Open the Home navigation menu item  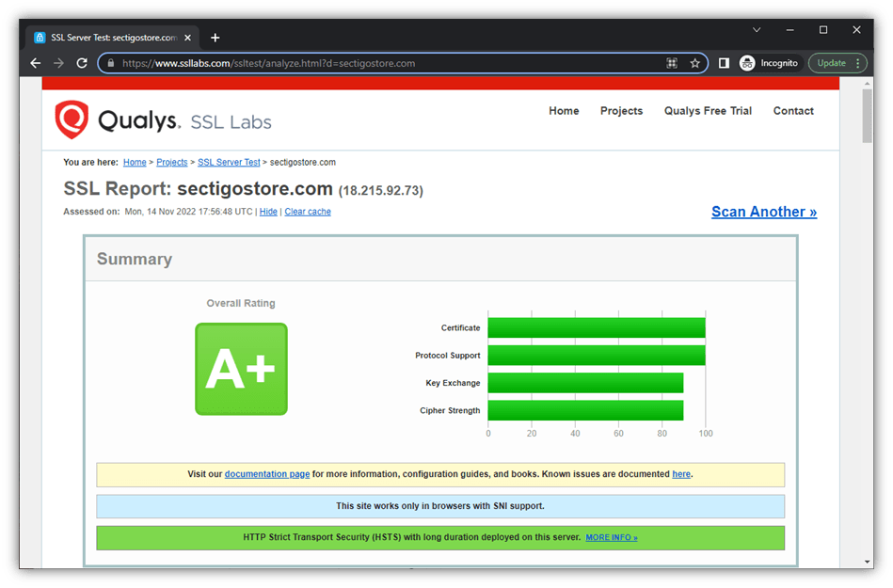click(564, 111)
